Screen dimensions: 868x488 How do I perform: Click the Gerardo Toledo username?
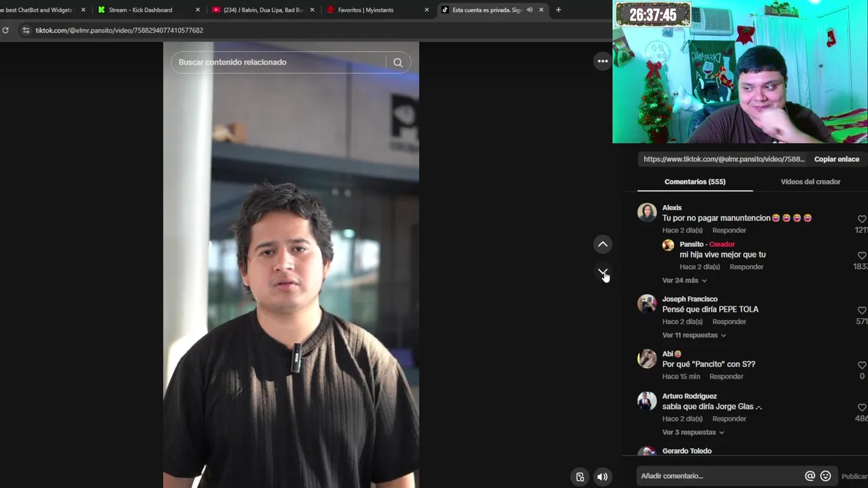point(687,451)
